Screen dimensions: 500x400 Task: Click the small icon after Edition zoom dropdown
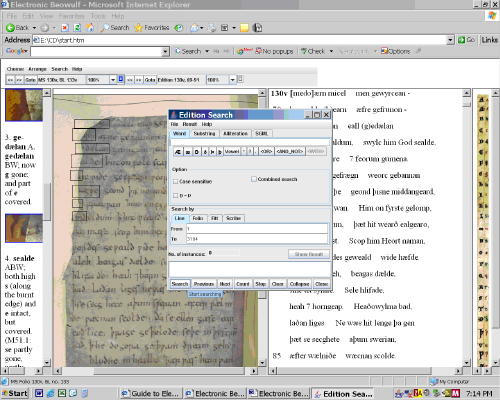[x=240, y=79]
